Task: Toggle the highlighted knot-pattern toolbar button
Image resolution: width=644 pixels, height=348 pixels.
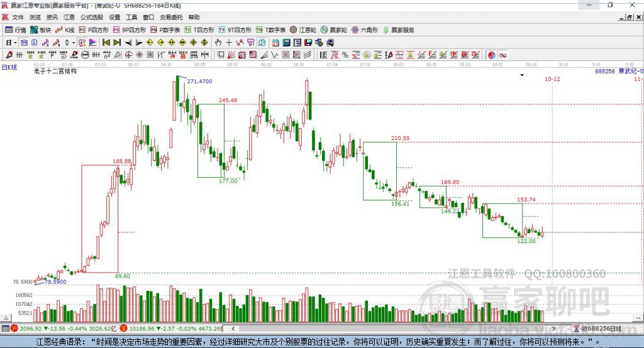Action: pos(24,43)
